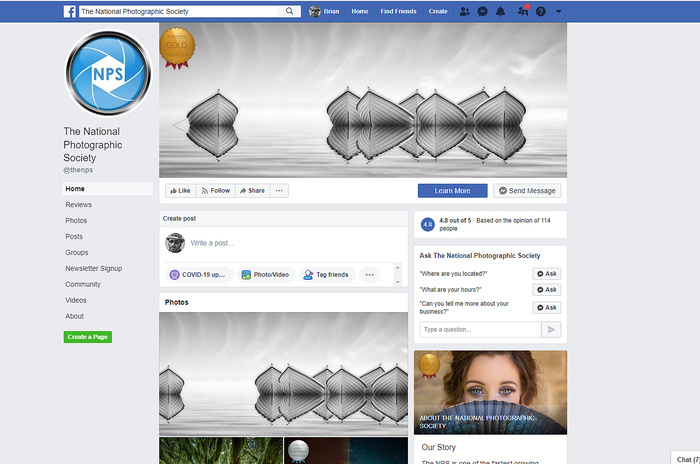Click the blue Learn More button
Image resolution: width=700 pixels, height=464 pixels.
click(453, 191)
